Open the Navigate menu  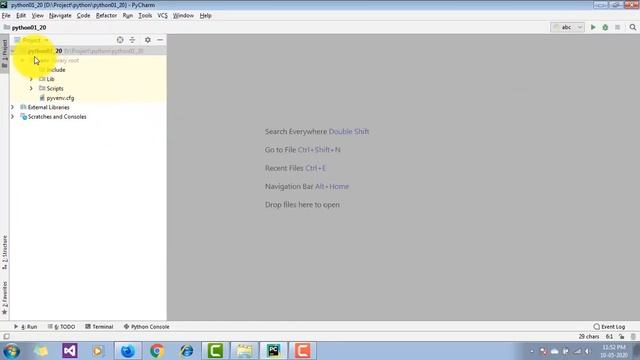pos(60,16)
